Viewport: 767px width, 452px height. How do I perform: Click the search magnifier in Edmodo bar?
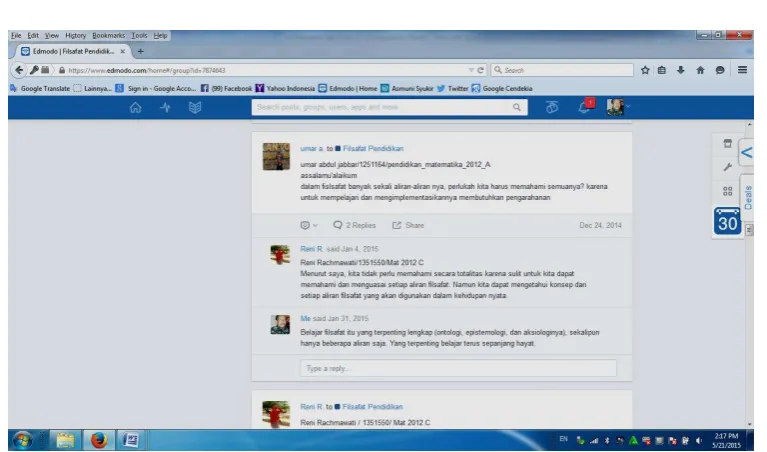click(x=517, y=108)
